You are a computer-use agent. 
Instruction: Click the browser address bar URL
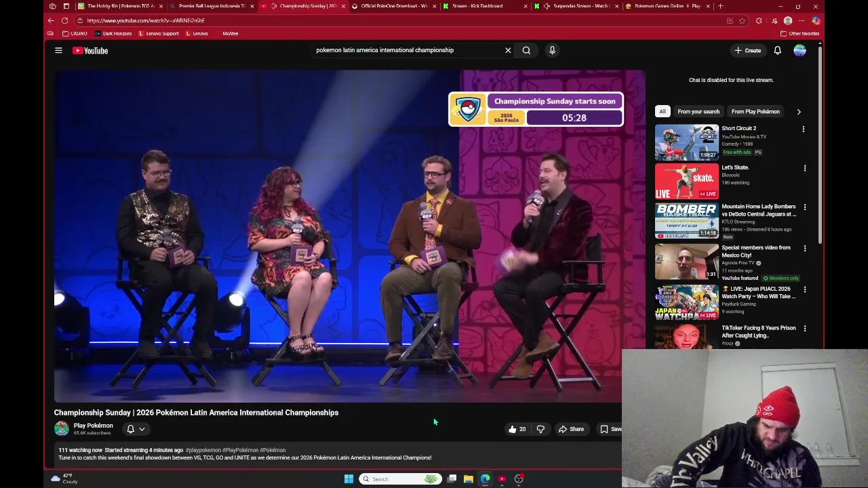(146, 20)
